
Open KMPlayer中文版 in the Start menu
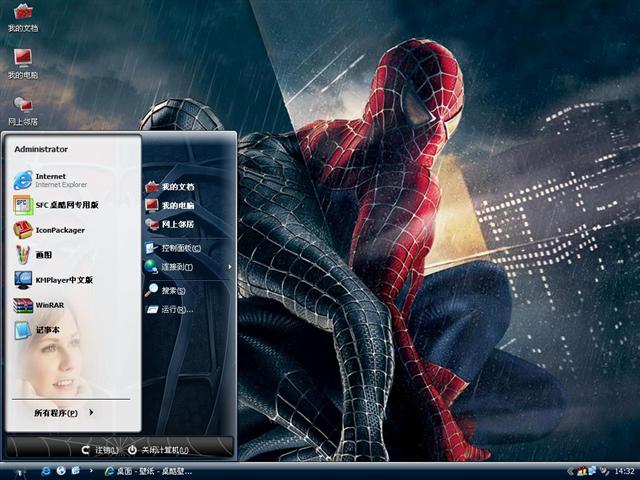53,280
